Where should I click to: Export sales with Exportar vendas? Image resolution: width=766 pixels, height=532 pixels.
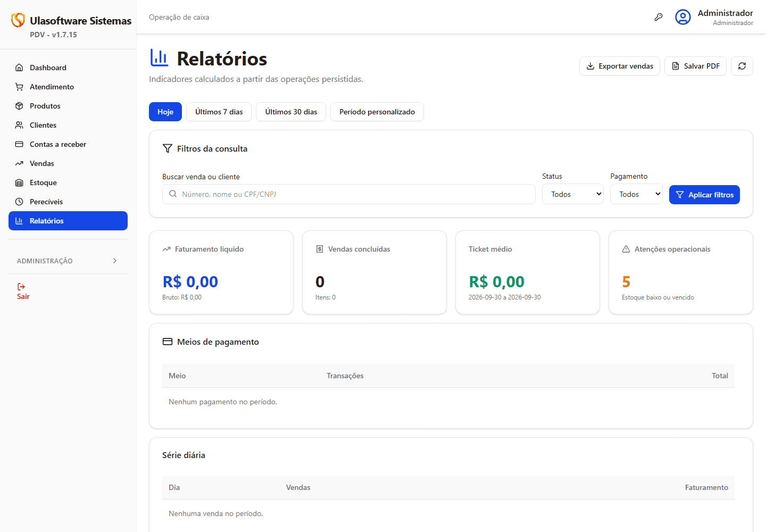click(620, 66)
